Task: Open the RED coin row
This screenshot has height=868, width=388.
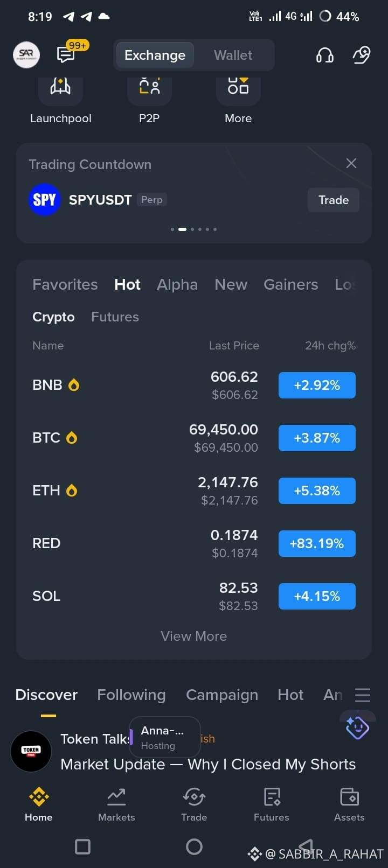Action: click(194, 543)
